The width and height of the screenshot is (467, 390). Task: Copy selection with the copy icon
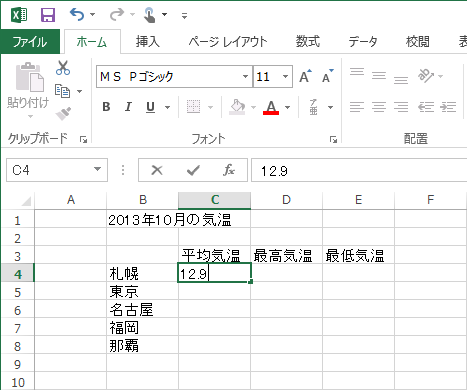tap(63, 91)
